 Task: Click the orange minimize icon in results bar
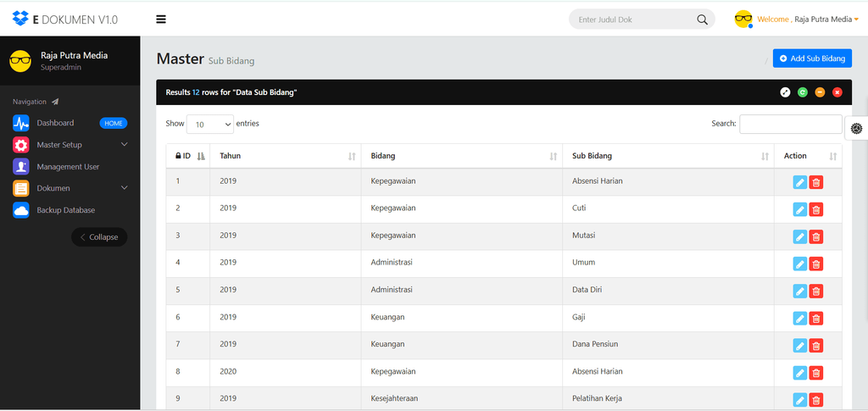tap(820, 92)
